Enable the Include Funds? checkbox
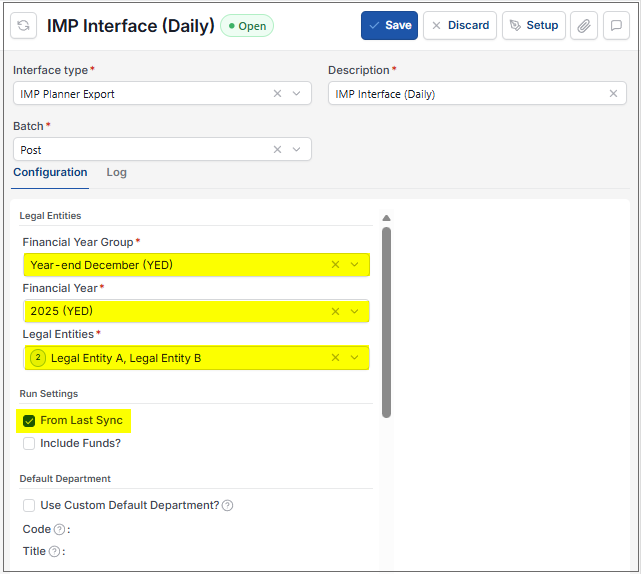 (x=29, y=443)
